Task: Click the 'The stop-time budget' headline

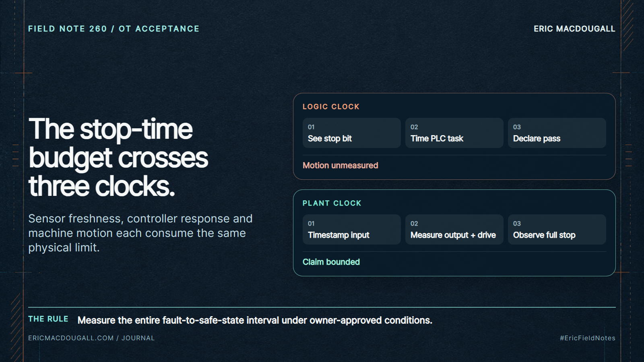Action: (118, 157)
